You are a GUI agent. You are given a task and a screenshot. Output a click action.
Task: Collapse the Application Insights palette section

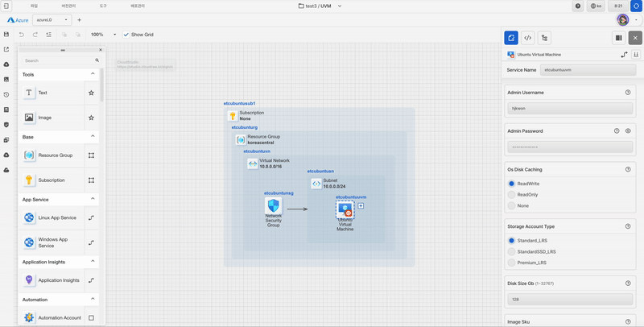[93, 261]
